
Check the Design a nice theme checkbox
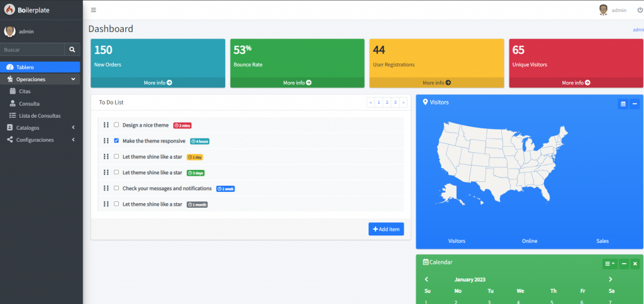click(116, 125)
